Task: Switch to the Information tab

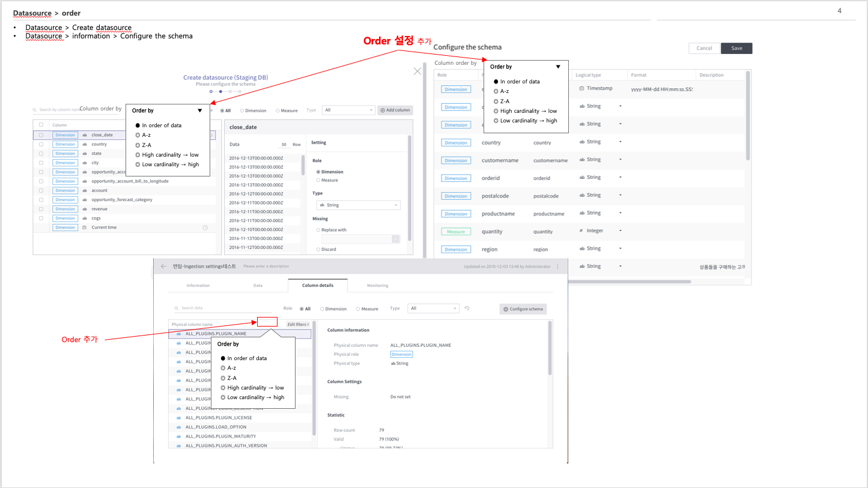Action: pyautogui.click(x=198, y=286)
